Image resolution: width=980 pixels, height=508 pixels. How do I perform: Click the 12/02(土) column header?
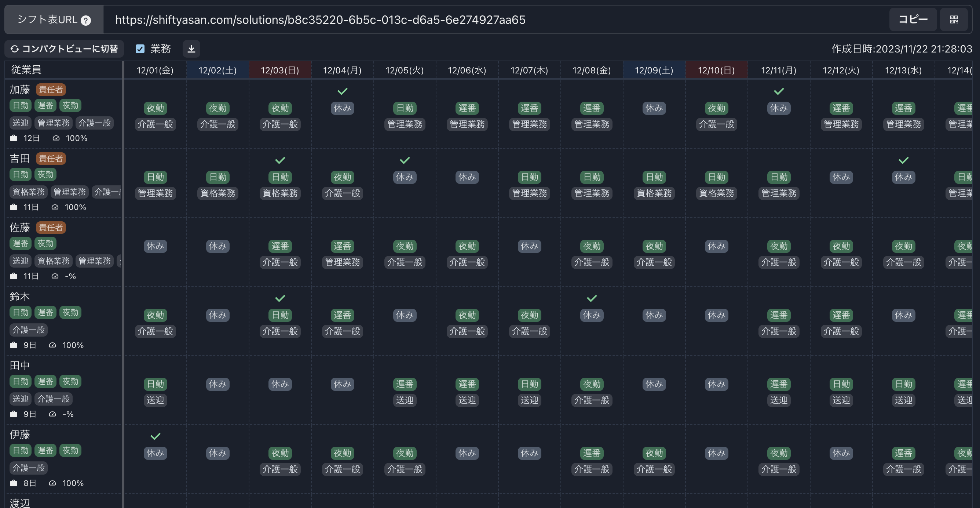point(217,70)
